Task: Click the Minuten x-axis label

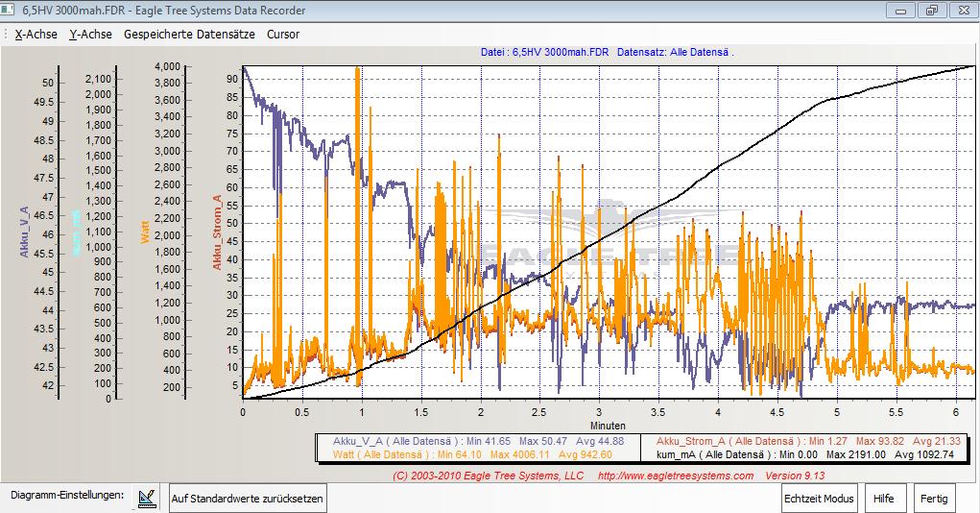Action: tap(608, 425)
